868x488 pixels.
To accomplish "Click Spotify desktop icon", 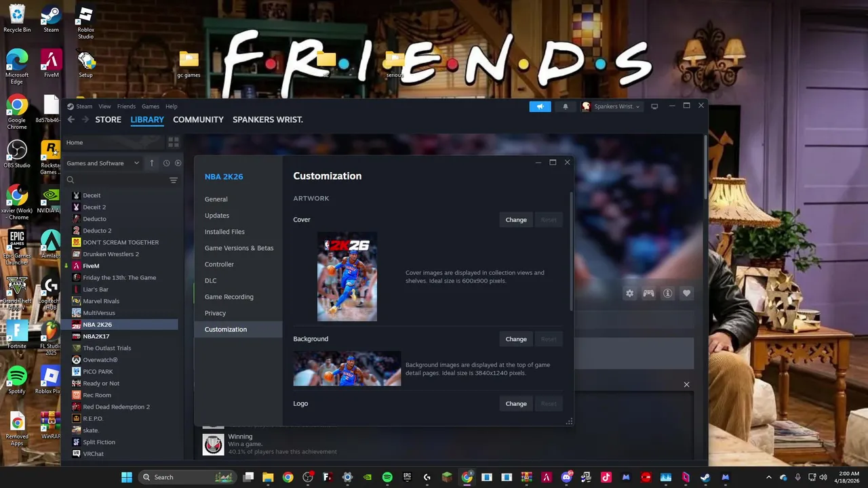I will click(17, 380).
